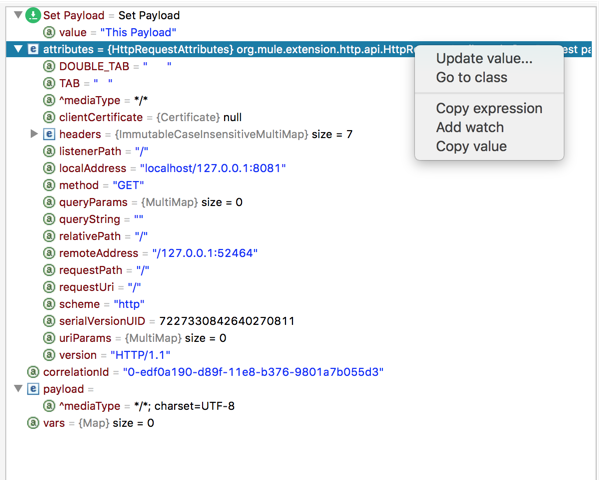Click the green Set Payload processor icon
The width and height of the screenshot is (600, 480).
click(31, 16)
